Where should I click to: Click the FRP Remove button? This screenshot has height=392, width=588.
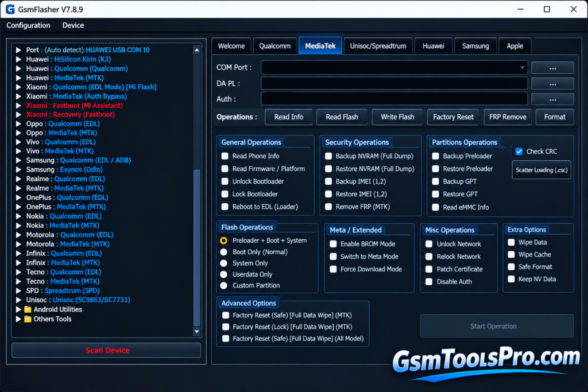pos(508,117)
